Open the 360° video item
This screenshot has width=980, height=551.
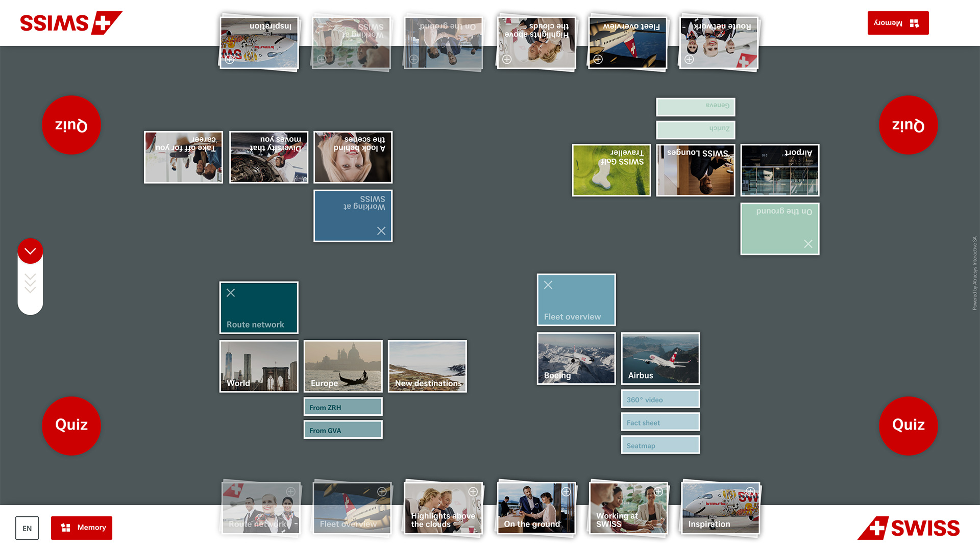[660, 399]
